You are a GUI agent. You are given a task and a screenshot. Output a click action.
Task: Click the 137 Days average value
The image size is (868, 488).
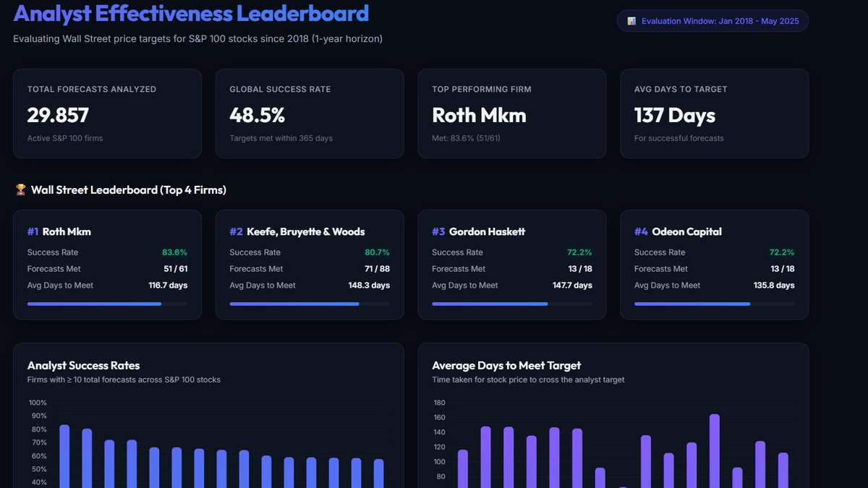click(x=675, y=115)
